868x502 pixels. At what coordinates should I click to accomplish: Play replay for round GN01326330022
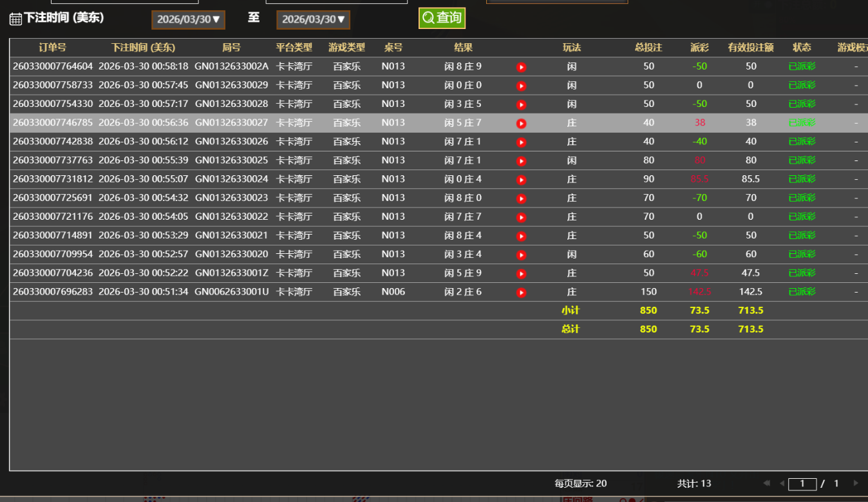(x=521, y=217)
